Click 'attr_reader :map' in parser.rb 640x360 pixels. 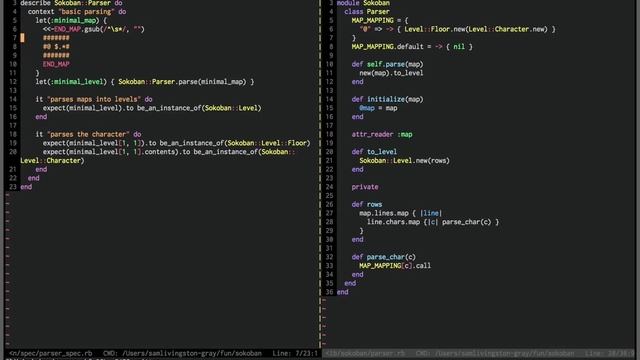coord(382,134)
